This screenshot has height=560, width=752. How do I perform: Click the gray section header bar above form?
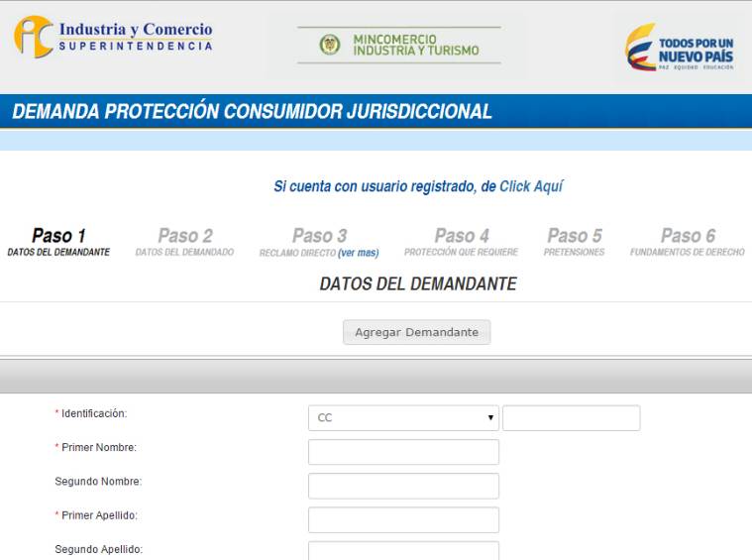point(376,377)
